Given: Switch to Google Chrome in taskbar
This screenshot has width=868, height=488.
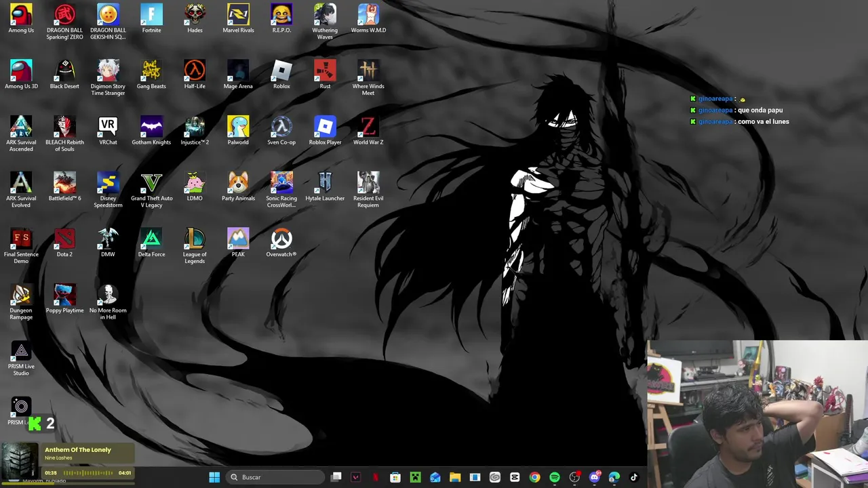Looking at the screenshot, I should click(x=534, y=477).
